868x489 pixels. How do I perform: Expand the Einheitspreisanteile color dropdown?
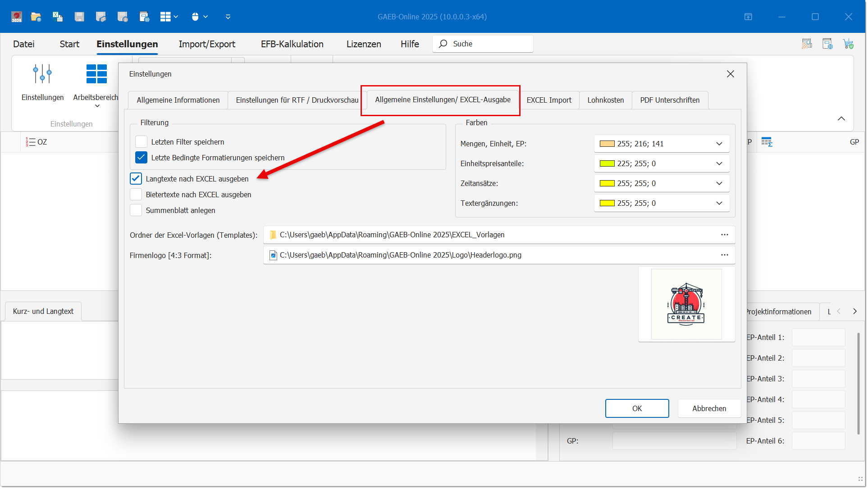719,163
